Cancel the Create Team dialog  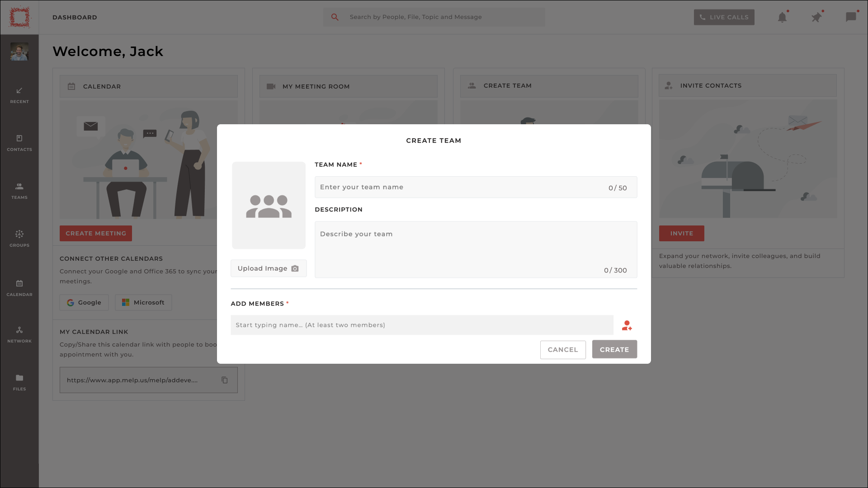coord(563,350)
